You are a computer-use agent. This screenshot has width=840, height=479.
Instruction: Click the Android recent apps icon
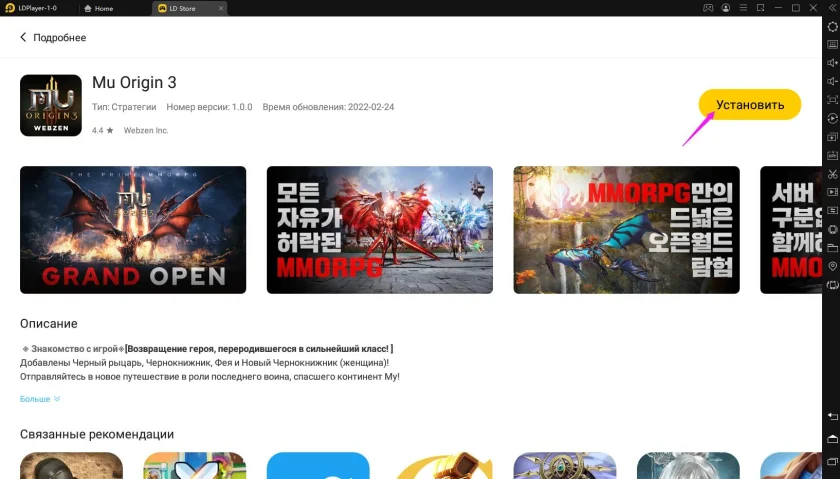point(832,462)
